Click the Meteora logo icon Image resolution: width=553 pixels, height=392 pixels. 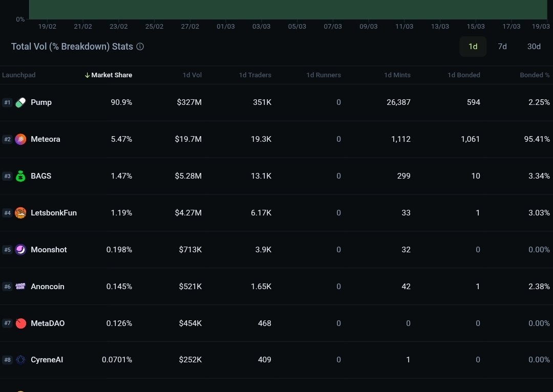coord(20,139)
